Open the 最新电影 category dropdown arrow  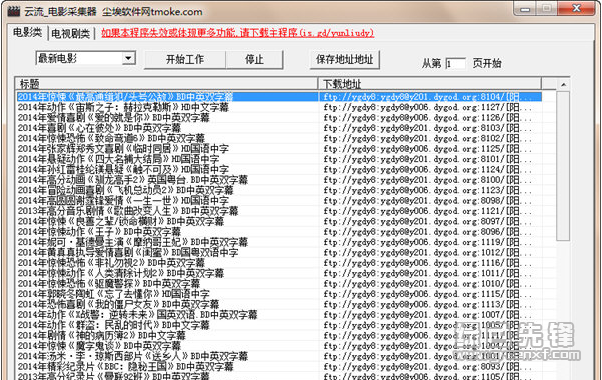point(129,58)
